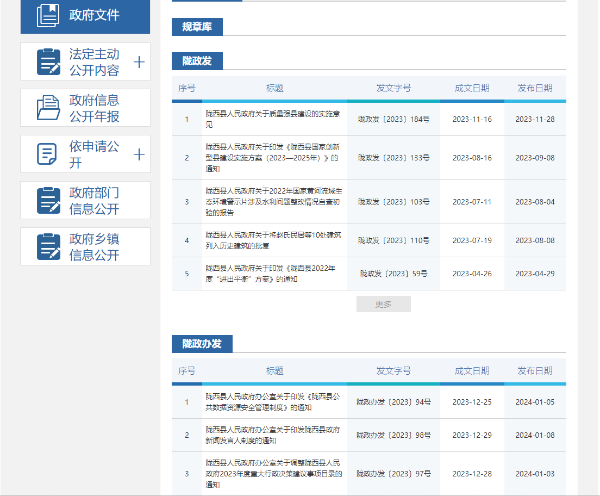Open the 政府文件 sidebar menu item

[x=94, y=15]
